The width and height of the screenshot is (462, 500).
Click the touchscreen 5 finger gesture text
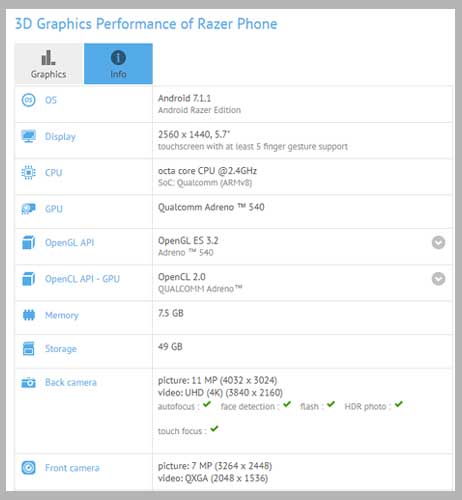[253, 147]
